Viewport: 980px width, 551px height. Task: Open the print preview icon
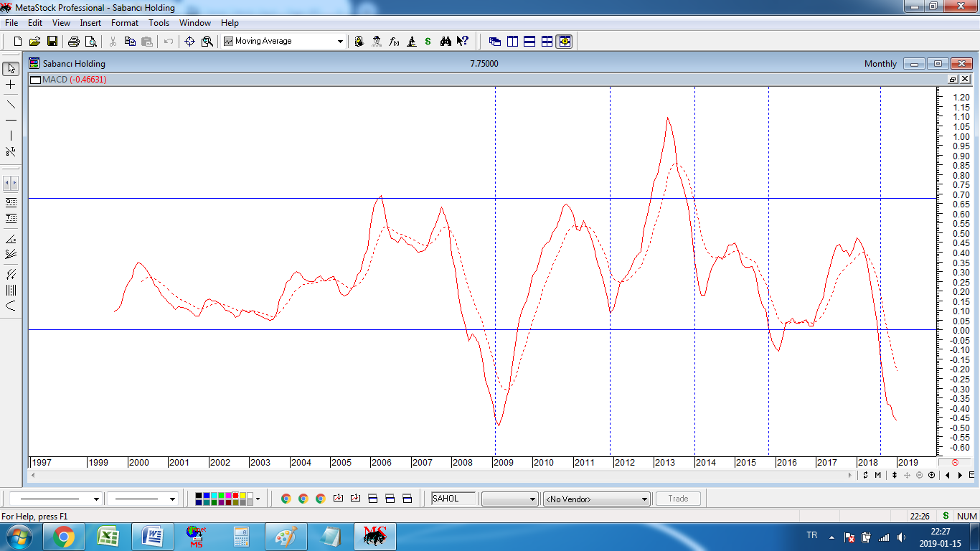[90, 42]
